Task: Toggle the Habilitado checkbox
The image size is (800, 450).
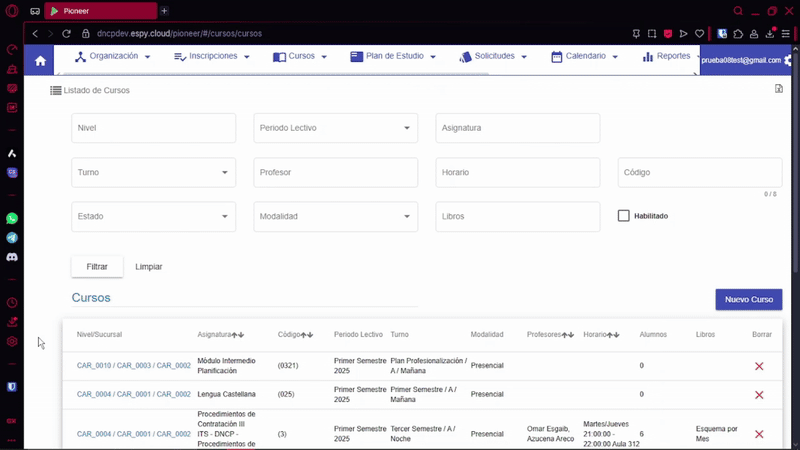Action: (x=624, y=216)
